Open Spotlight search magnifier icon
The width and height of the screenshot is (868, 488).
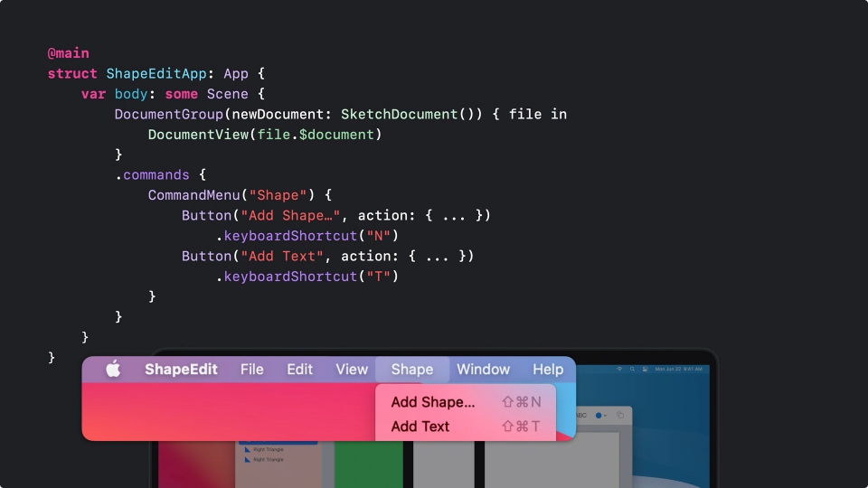point(632,369)
